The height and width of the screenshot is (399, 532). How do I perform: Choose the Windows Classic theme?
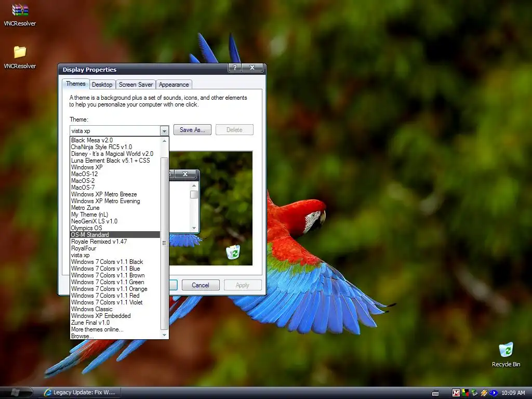115,309
